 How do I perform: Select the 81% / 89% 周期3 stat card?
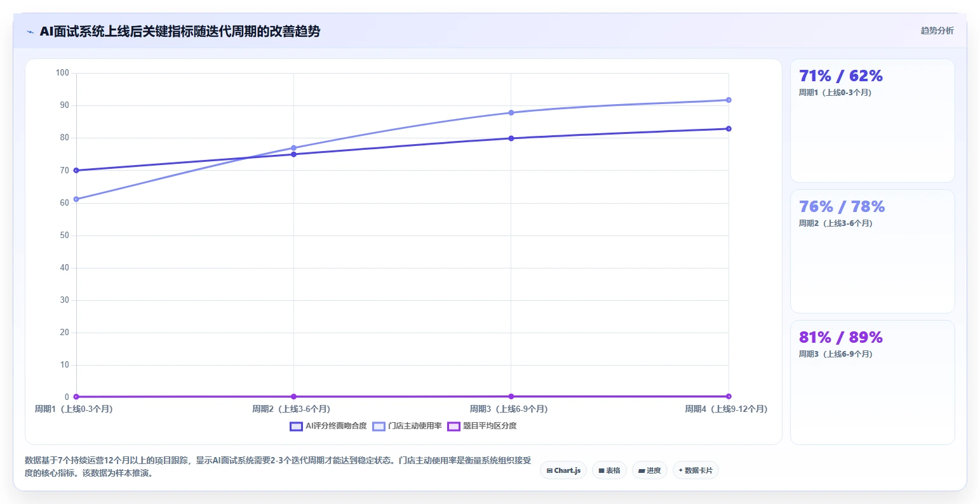(x=872, y=382)
